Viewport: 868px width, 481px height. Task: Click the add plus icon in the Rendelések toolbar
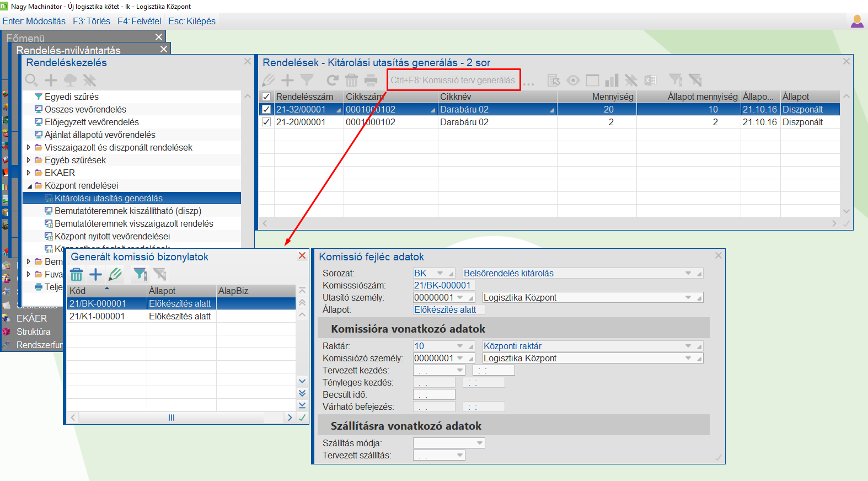point(287,81)
